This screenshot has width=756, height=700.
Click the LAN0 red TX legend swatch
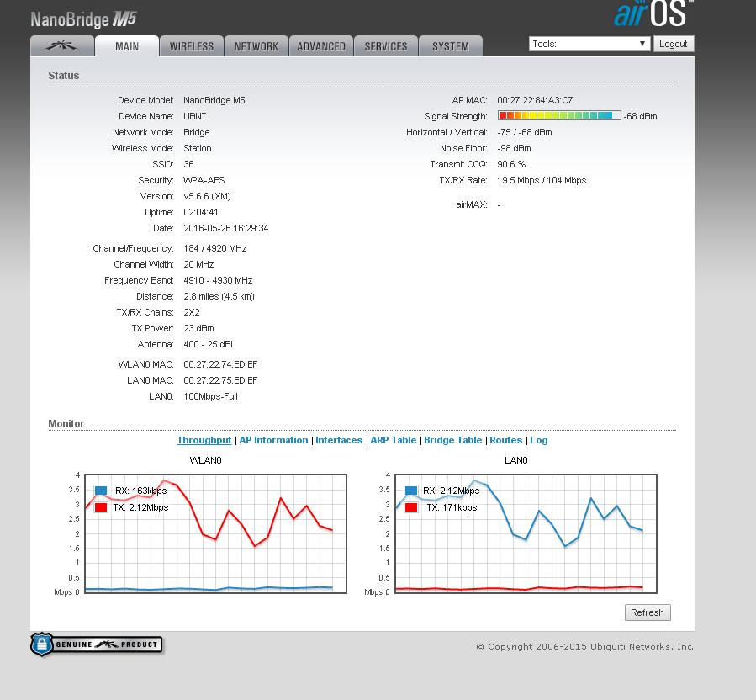411,507
